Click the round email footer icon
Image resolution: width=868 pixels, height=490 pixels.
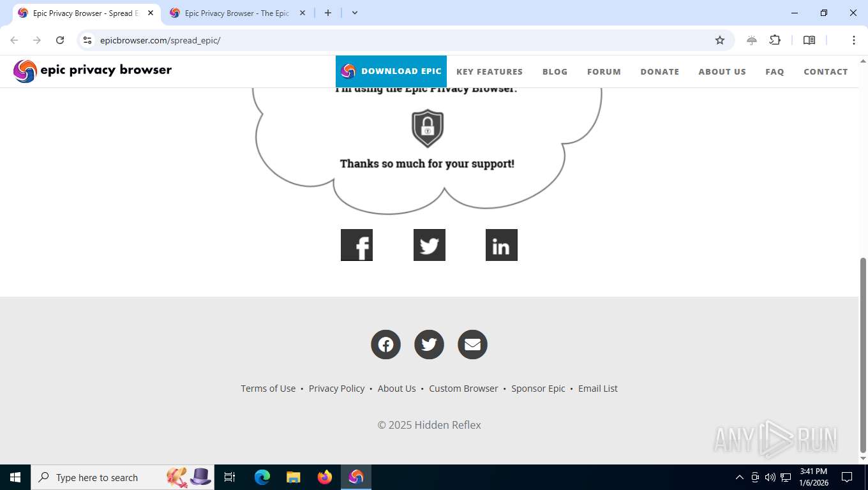[x=472, y=345]
